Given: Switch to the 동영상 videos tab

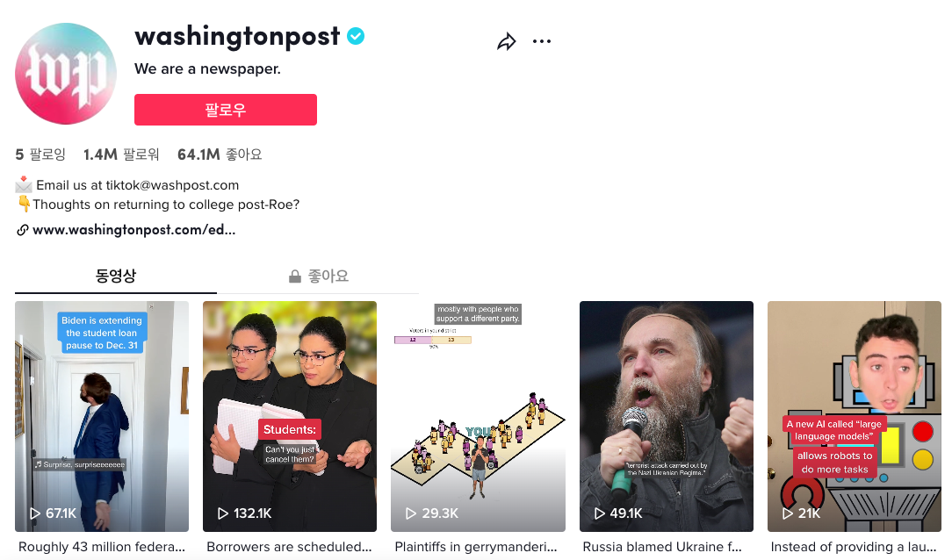Looking at the screenshot, I should point(115,276).
